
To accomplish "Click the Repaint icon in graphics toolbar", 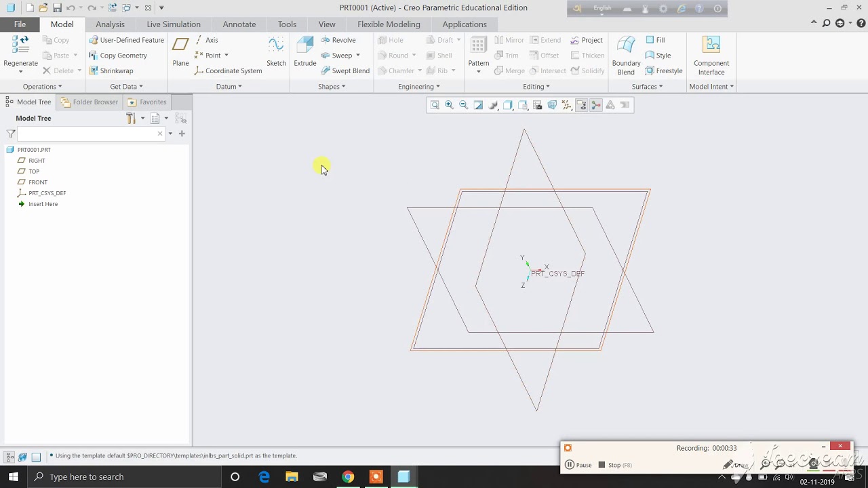I will coord(478,105).
